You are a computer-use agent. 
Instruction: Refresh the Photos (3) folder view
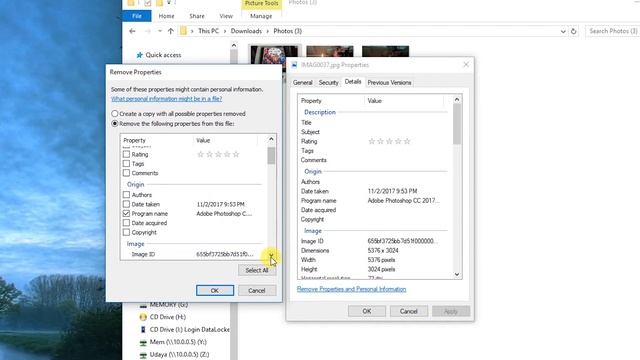click(573, 31)
